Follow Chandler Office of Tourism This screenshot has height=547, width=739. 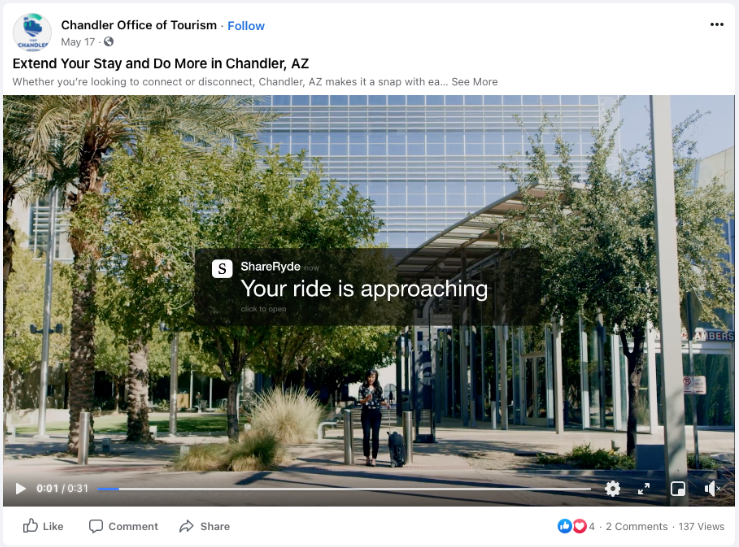[246, 26]
